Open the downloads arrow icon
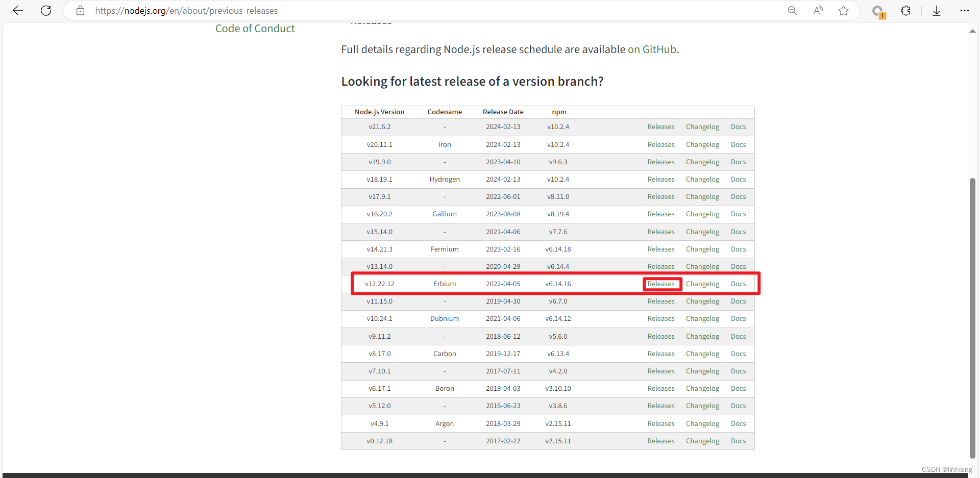The height and width of the screenshot is (478, 980). (937, 11)
